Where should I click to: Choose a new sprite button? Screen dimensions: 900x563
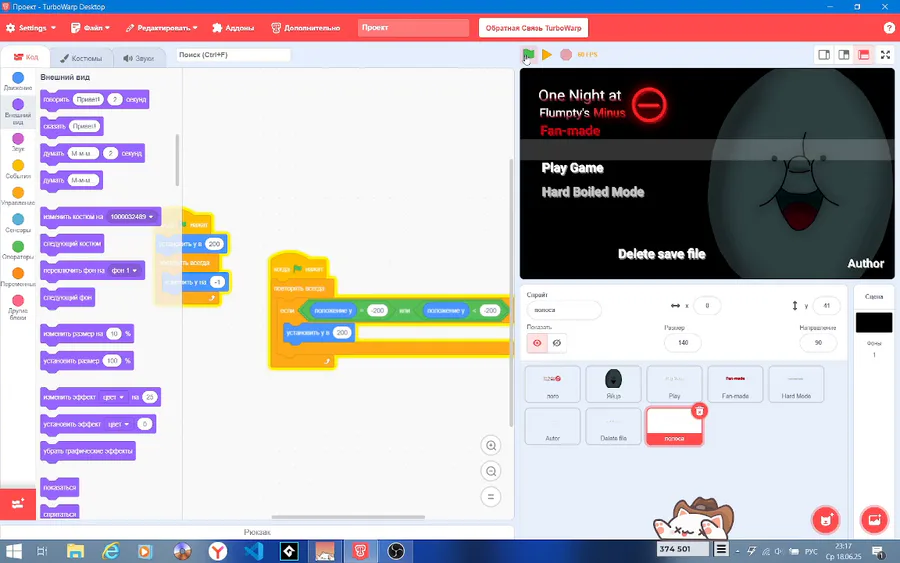pyautogui.click(x=825, y=520)
